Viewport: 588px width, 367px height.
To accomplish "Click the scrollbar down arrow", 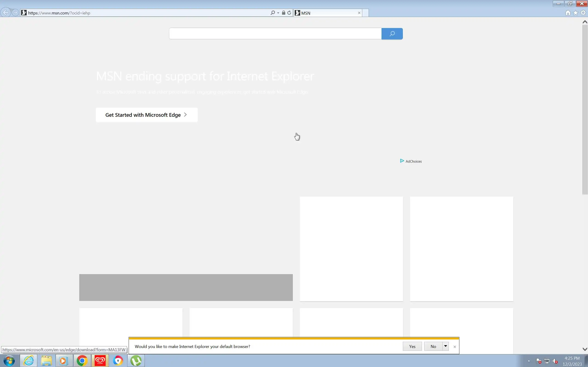I will click(x=585, y=349).
